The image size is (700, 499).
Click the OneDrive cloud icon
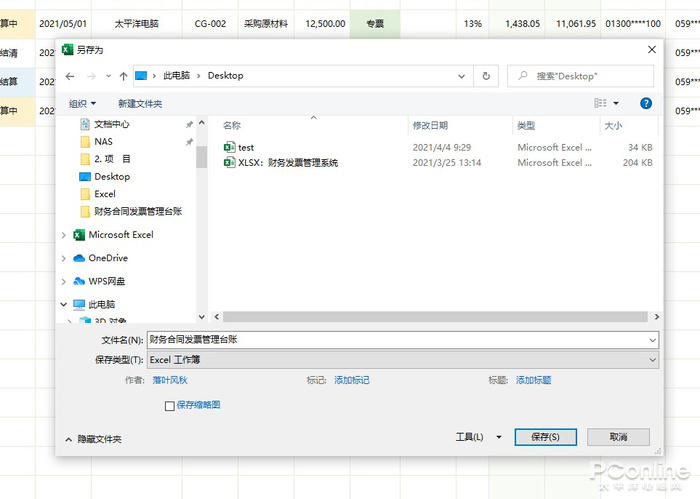[x=79, y=258]
